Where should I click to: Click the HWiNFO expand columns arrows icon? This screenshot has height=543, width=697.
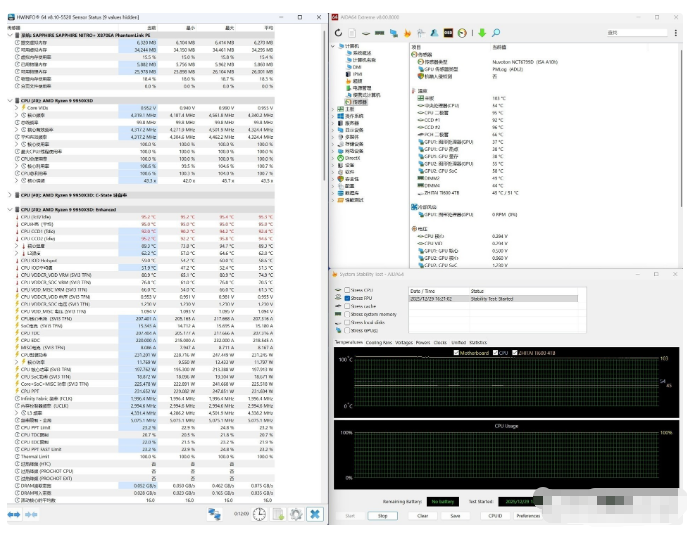pyautogui.click(x=15, y=513)
